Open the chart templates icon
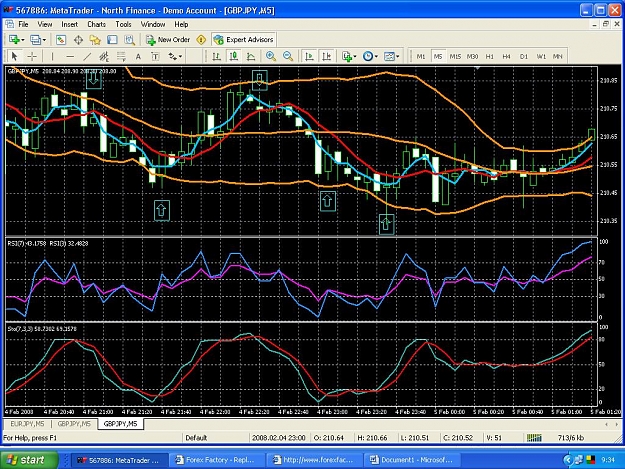Image resolution: width=625 pixels, height=469 pixels. 389,56
